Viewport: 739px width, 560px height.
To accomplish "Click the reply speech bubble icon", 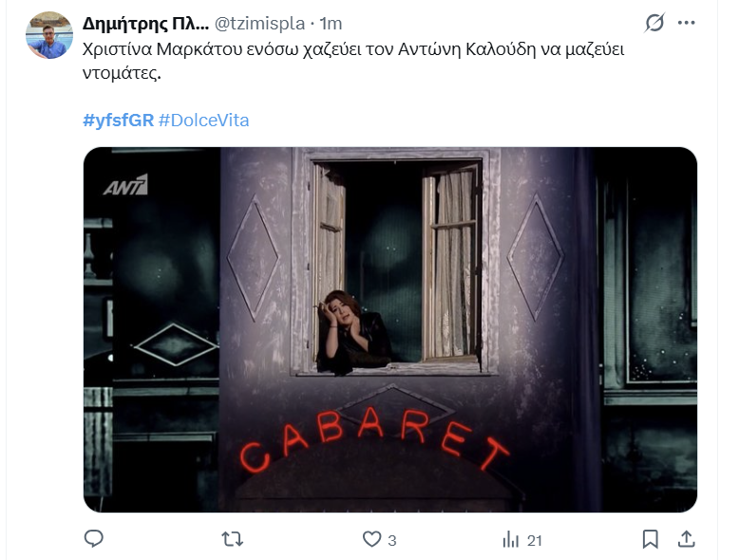I will pos(93,538).
